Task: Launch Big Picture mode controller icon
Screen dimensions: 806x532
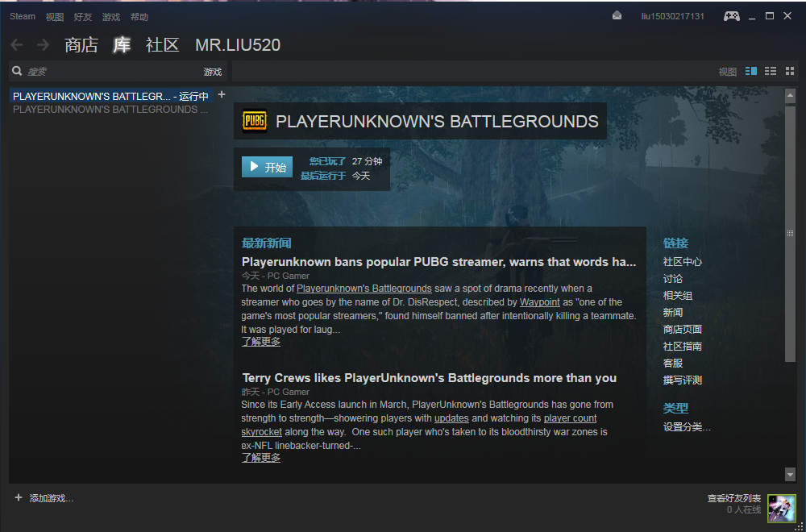Action: (x=732, y=16)
